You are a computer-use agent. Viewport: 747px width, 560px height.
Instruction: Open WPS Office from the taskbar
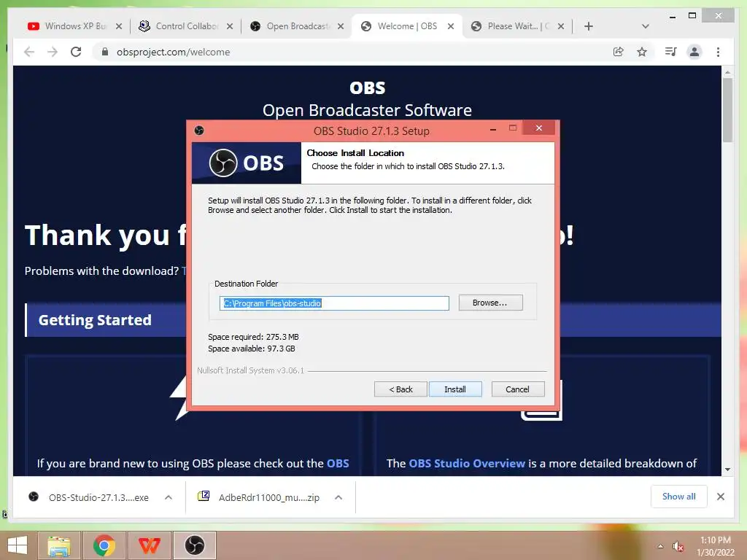(x=149, y=545)
